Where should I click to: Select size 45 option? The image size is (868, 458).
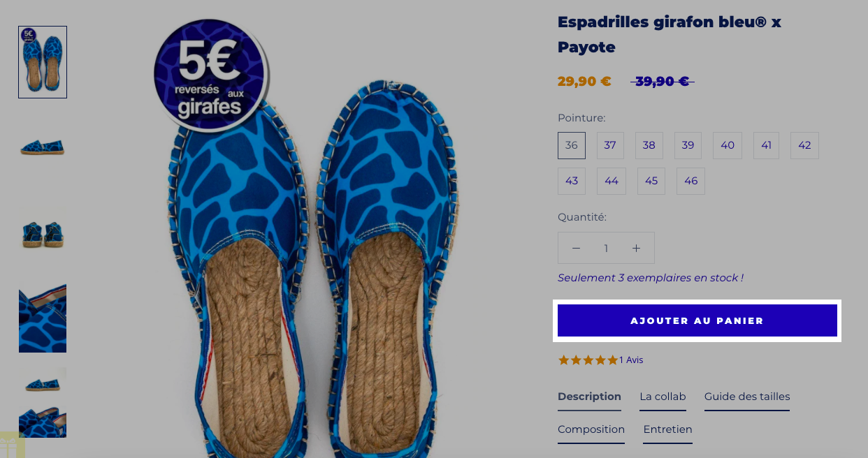pos(651,181)
